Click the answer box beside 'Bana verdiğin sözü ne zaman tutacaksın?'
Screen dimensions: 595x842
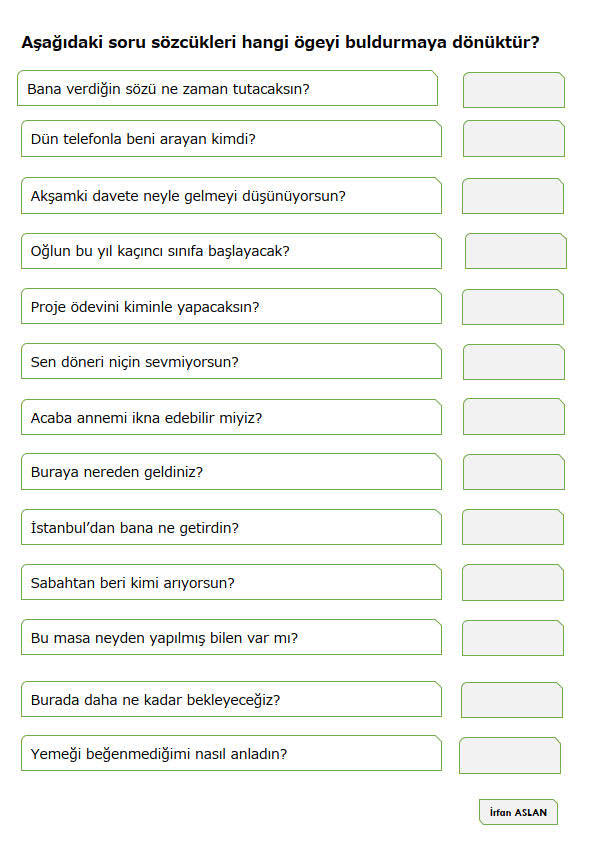(514, 90)
